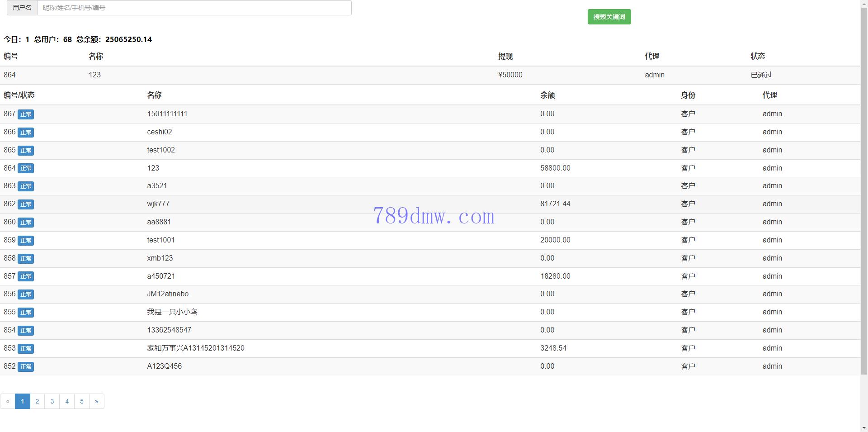
Task: Click the 正常 badge beside user 862
Action: tap(26, 204)
